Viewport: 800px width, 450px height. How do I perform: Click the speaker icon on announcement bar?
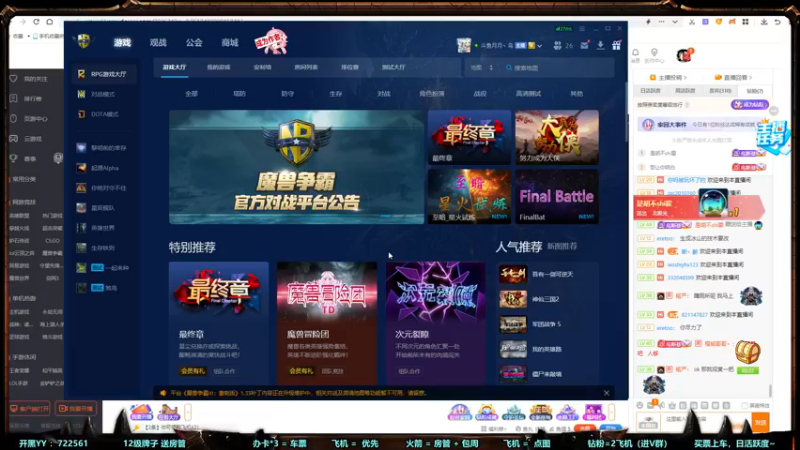tap(163, 393)
